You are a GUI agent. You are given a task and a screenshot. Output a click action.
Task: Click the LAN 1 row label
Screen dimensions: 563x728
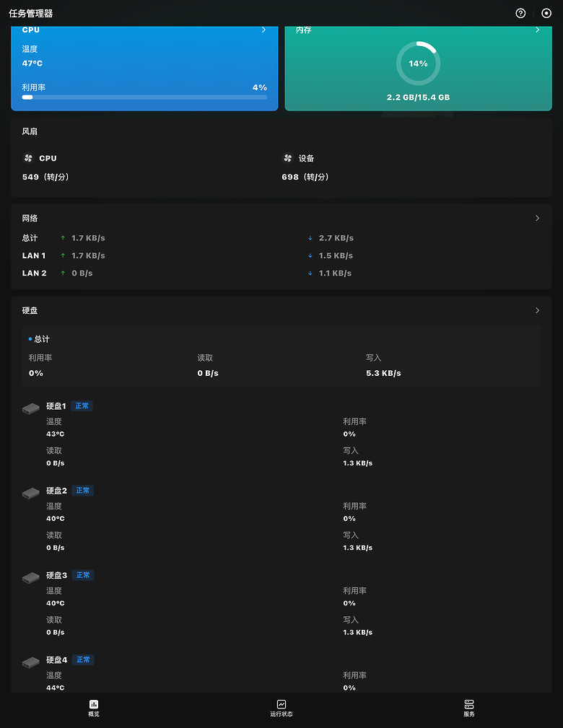click(x=34, y=255)
